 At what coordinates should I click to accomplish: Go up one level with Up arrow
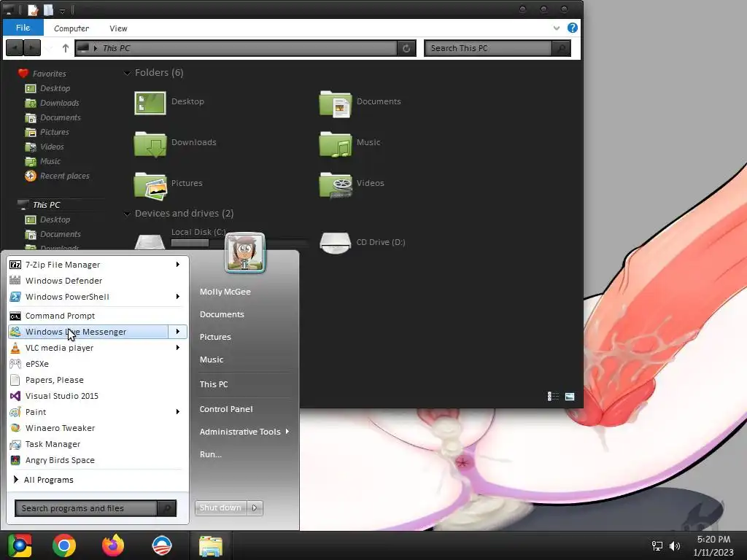(x=65, y=48)
